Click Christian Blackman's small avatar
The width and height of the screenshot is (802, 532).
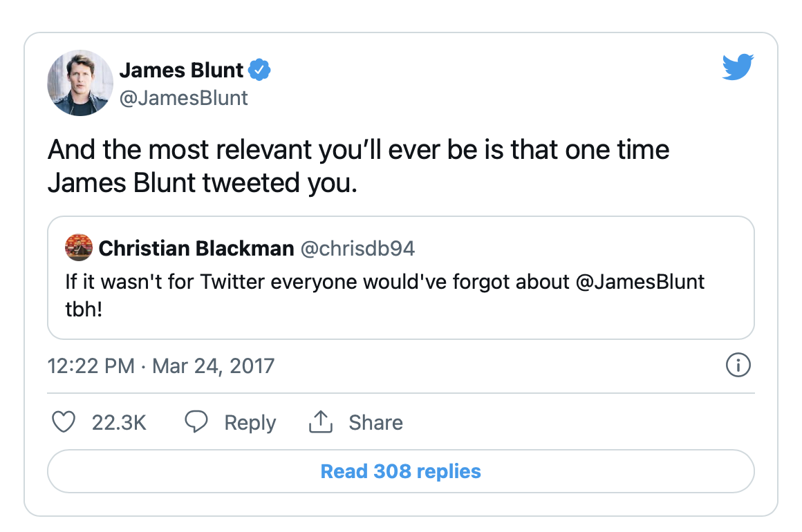(78, 248)
